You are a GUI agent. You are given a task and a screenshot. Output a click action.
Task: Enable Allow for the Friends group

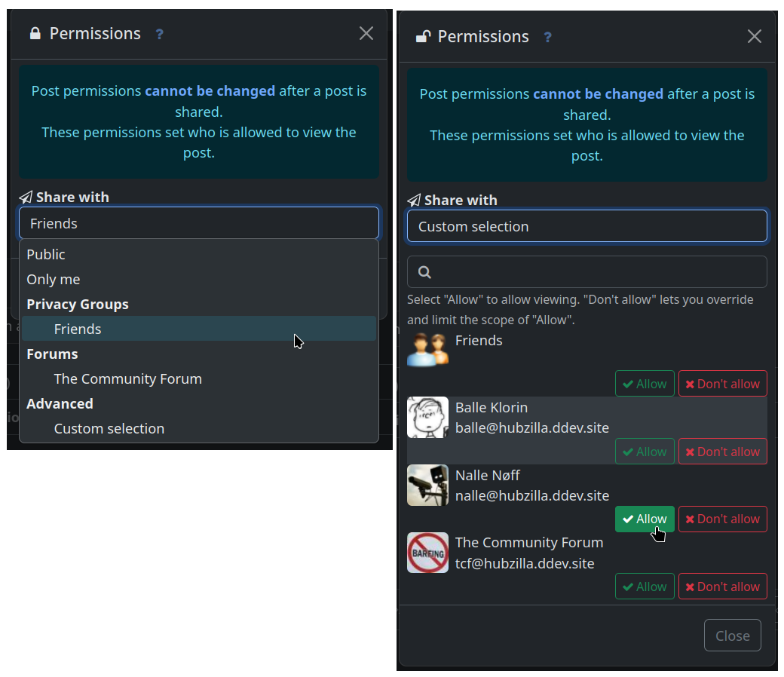[x=645, y=383]
